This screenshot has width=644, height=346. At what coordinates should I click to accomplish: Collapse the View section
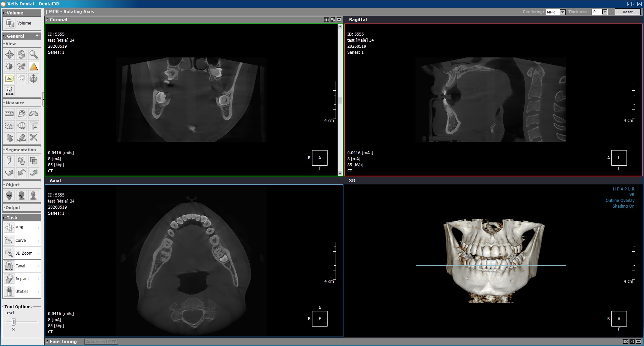coord(22,44)
